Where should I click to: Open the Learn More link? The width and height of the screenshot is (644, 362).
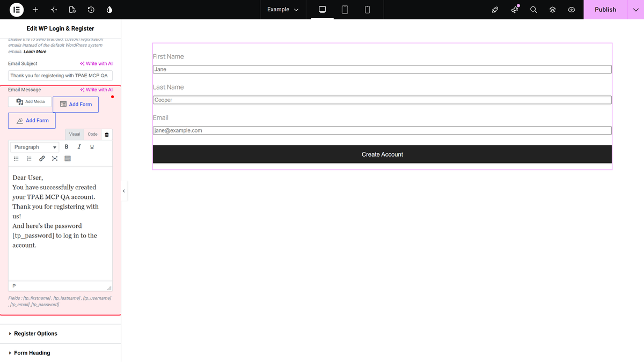35,51
